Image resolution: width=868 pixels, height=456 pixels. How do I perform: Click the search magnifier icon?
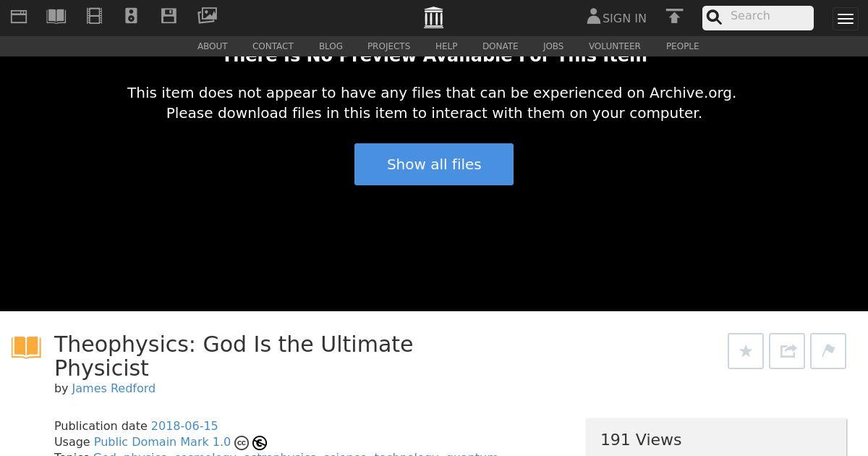715,17
